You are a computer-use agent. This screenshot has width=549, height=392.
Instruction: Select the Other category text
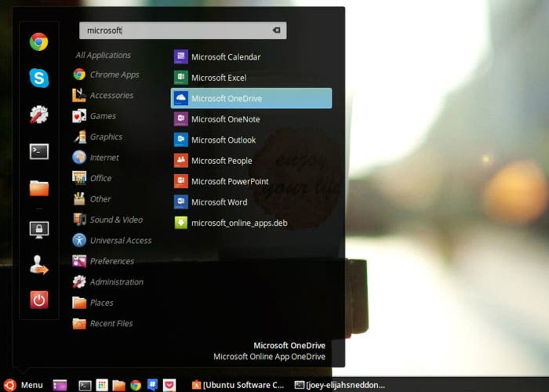point(100,199)
